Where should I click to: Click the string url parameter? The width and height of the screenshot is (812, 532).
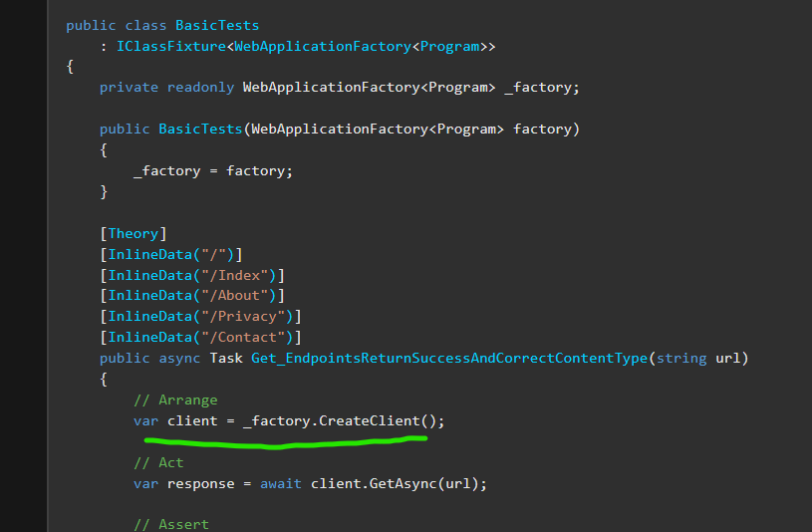coord(698,358)
